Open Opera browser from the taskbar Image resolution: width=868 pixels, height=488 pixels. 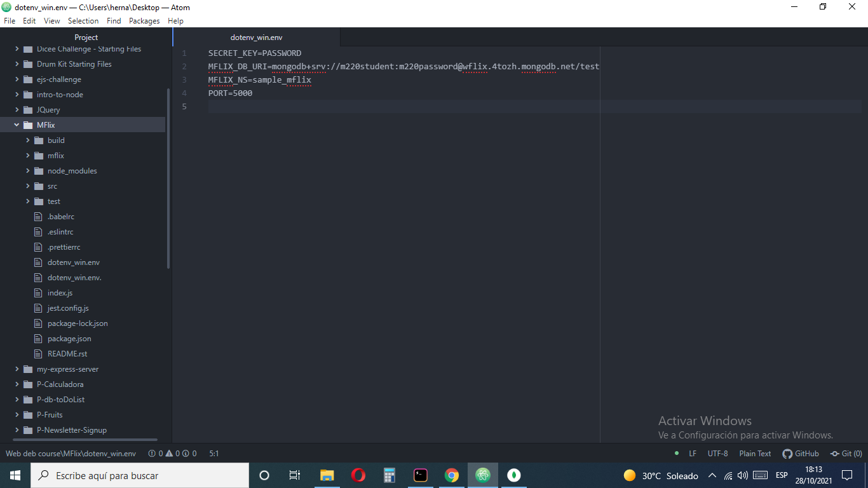358,475
